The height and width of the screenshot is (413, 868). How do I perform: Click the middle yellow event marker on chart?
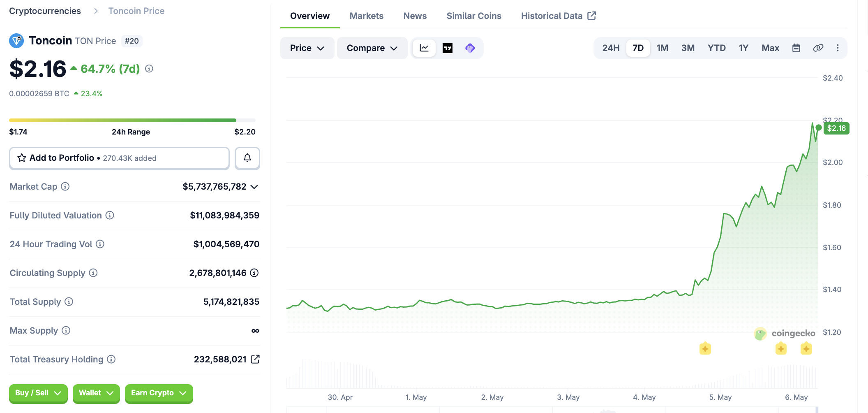coord(781,348)
